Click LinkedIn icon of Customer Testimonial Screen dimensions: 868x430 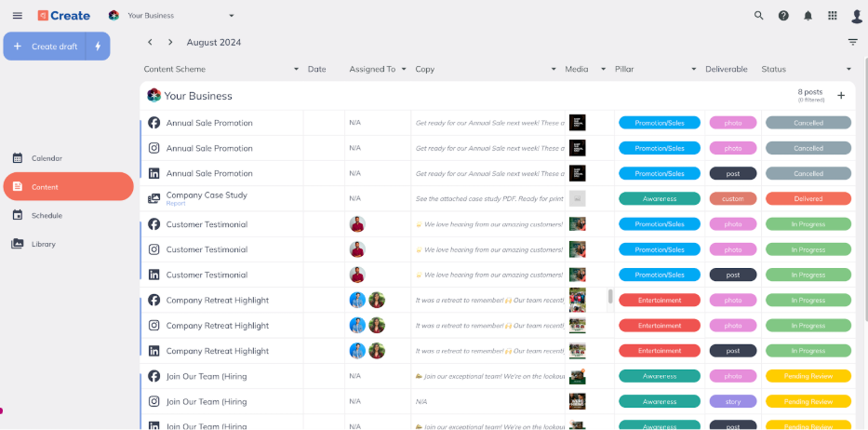click(x=154, y=275)
